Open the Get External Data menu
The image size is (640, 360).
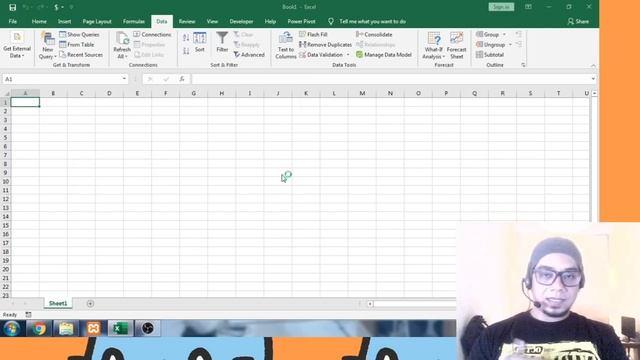(x=17, y=46)
